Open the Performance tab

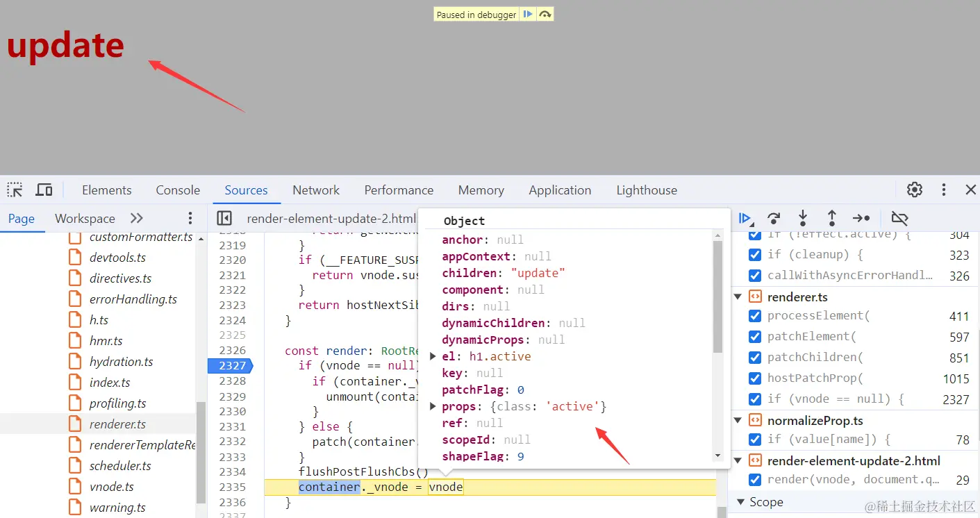click(x=399, y=190)
